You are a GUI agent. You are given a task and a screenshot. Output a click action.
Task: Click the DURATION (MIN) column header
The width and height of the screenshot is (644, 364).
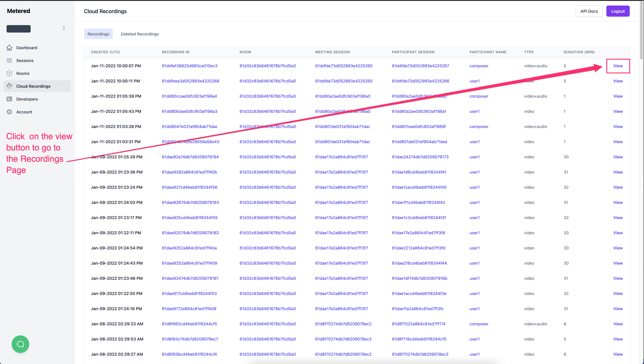(x=579, y=52)
